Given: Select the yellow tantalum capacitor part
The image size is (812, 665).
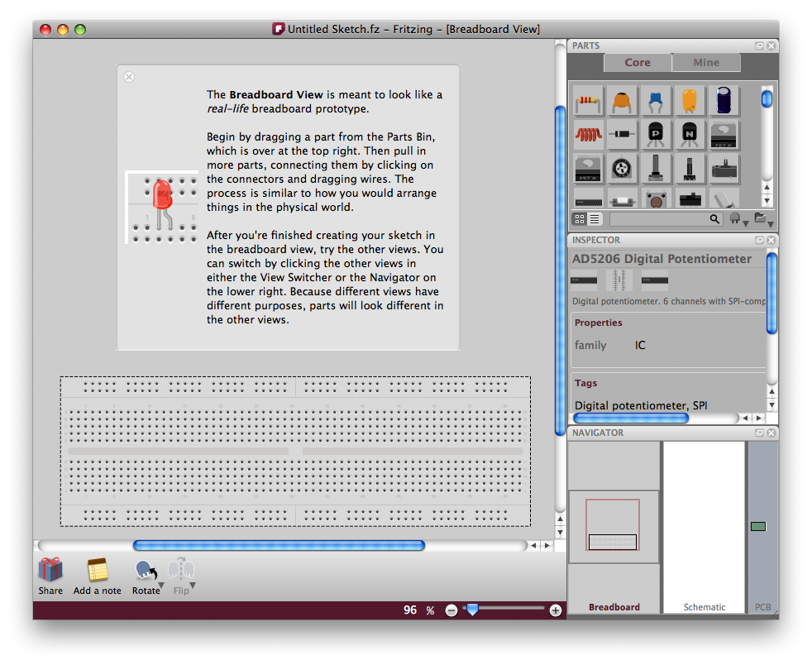Looking at the screenshot, I should (x=690, y=100).
